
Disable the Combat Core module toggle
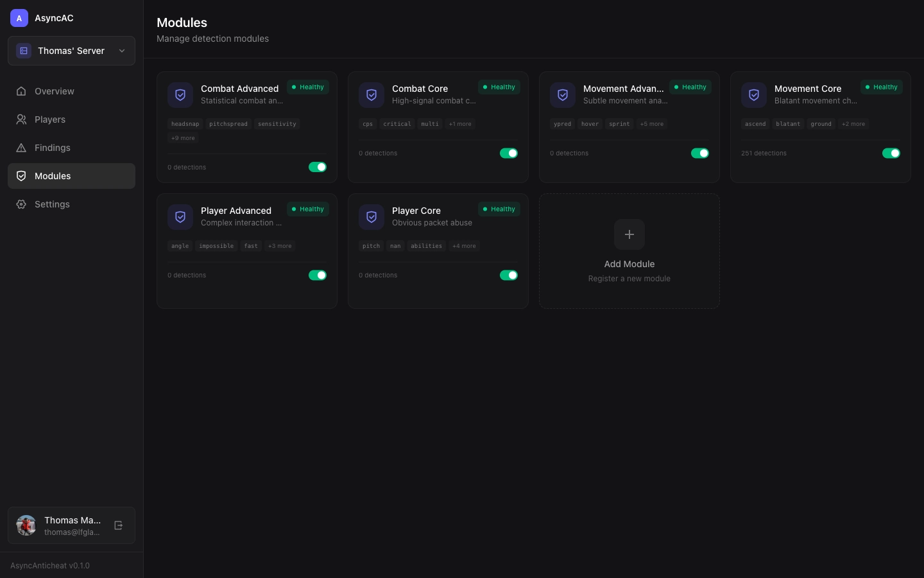click(509, 153)
